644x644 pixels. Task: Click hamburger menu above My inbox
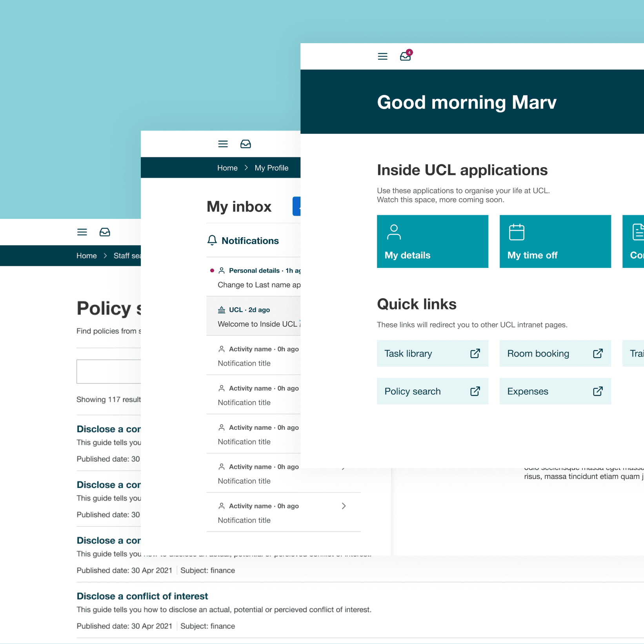pos(223,144)
